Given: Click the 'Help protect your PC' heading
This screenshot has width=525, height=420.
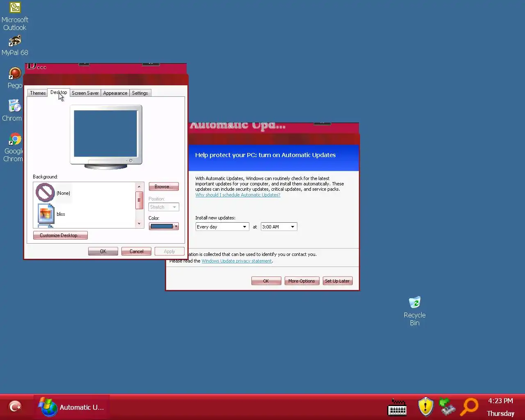Looking at the screenshot, I should [265, 155].
